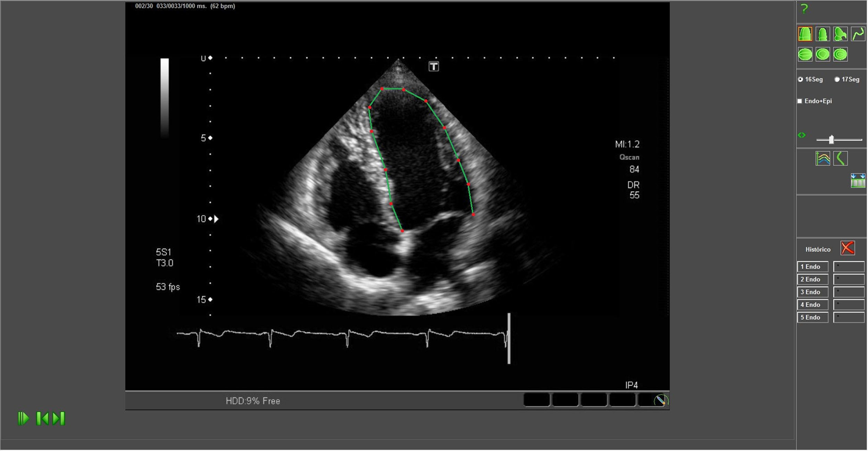
Task: Select the first short-axis view icon
Action: (805, 54)
